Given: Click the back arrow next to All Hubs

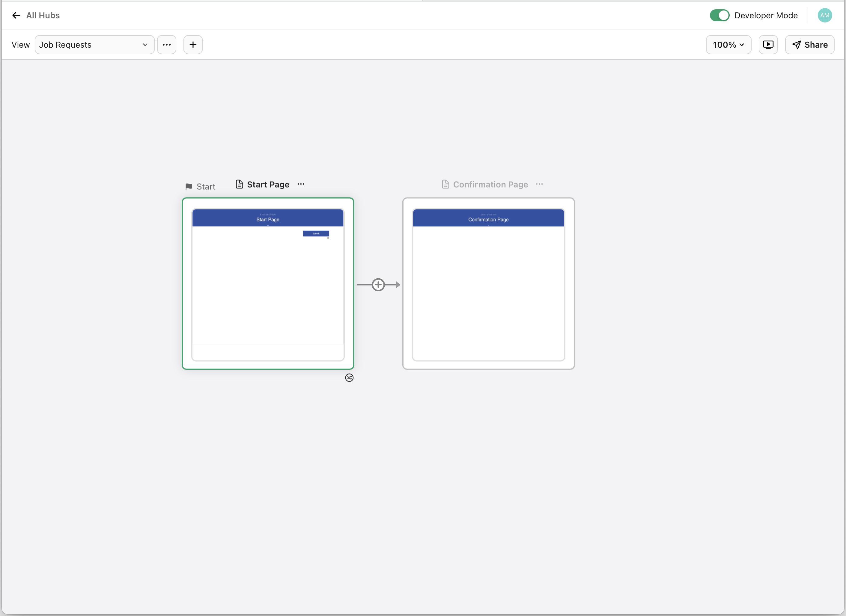Looking at the screenshot, I should tap(16, 15).
